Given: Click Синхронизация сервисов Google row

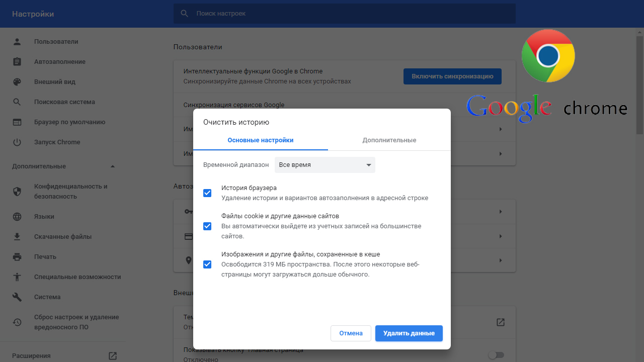Looking at the screenshot, I should point(345,105).
